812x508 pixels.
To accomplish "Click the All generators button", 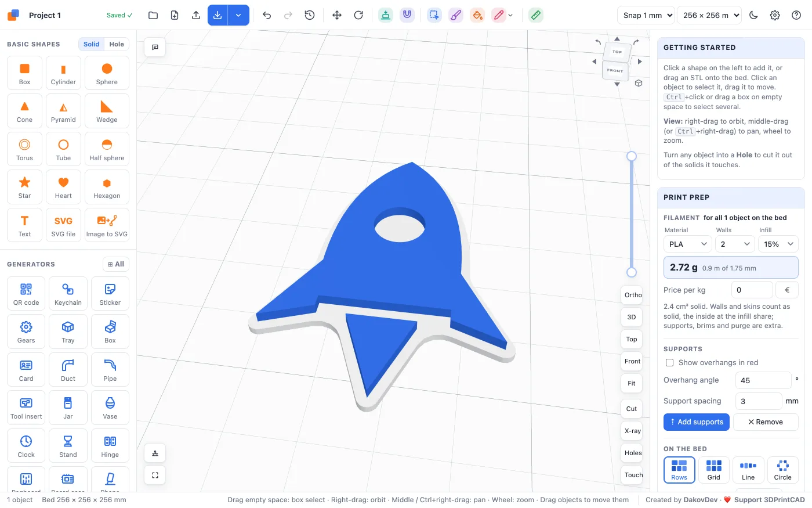I will [x=116, y=264].
